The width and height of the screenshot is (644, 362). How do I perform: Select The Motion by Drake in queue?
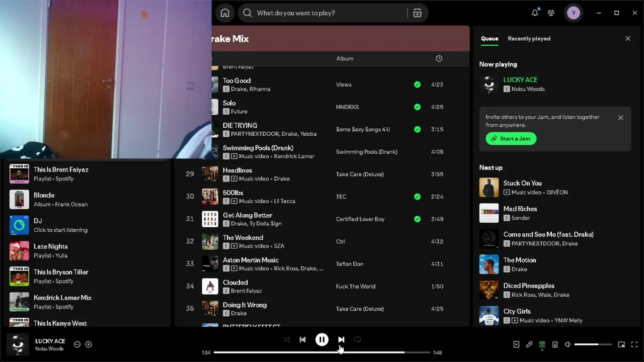[x=555, y=264]
